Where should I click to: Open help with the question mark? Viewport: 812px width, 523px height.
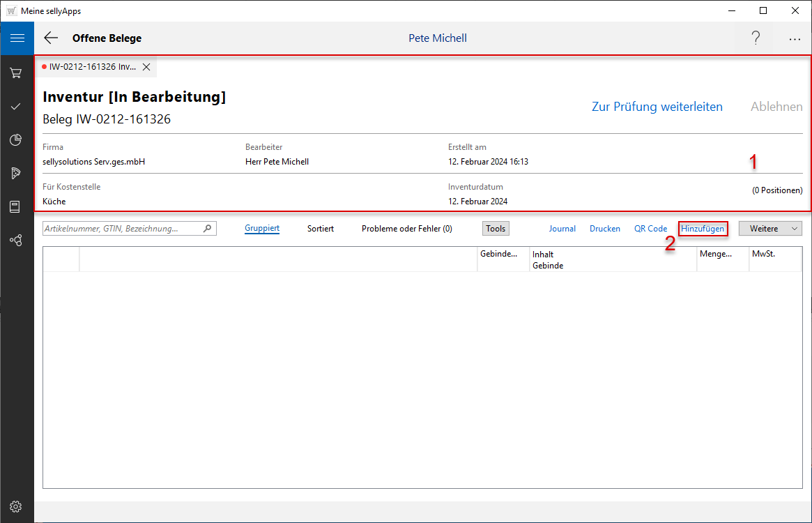756,38
